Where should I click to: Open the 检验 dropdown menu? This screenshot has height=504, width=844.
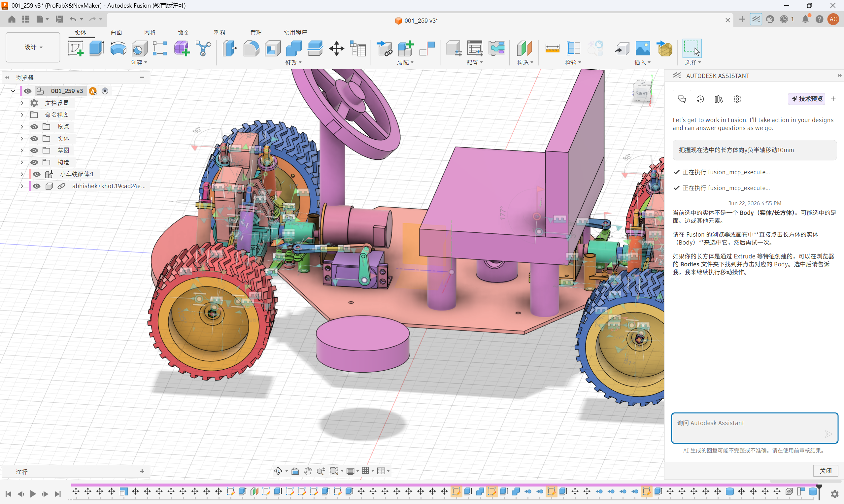tap(573, 62)
